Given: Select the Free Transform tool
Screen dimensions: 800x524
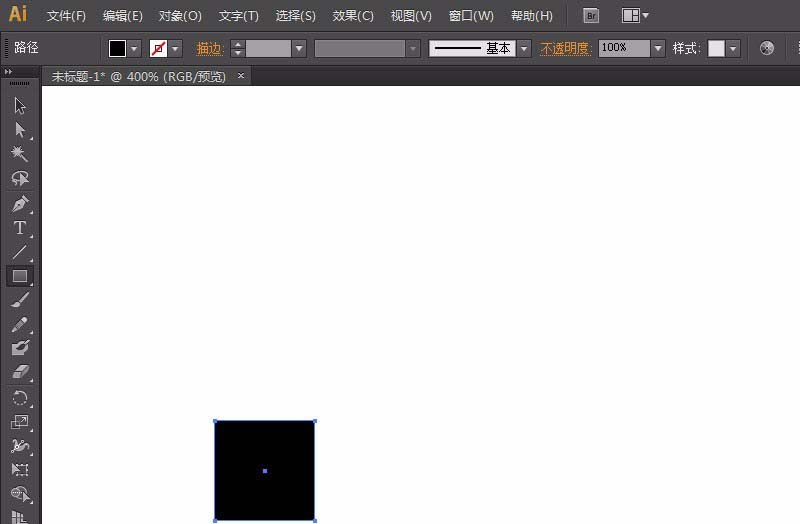Looking at the screenshot, I should 20,469.
